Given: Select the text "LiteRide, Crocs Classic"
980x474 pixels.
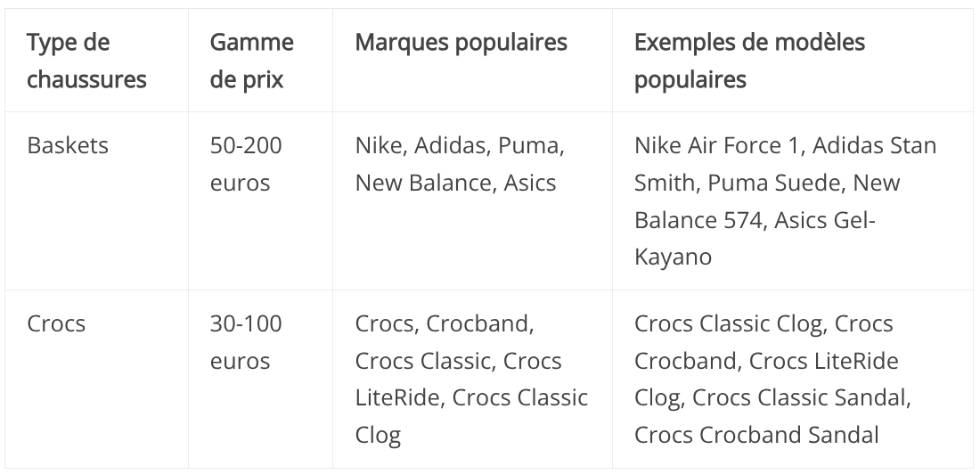Looking at the screenshot, I should [471, 397].
